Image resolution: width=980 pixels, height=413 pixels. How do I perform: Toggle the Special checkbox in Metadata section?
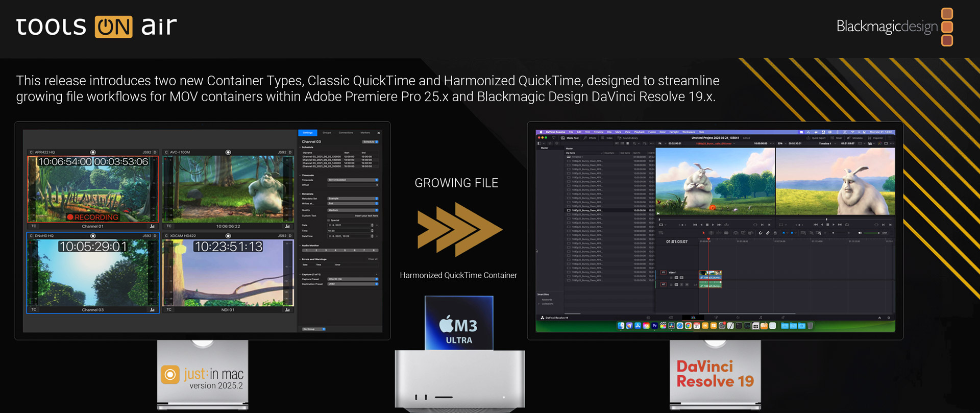click(x=329, y=220)
